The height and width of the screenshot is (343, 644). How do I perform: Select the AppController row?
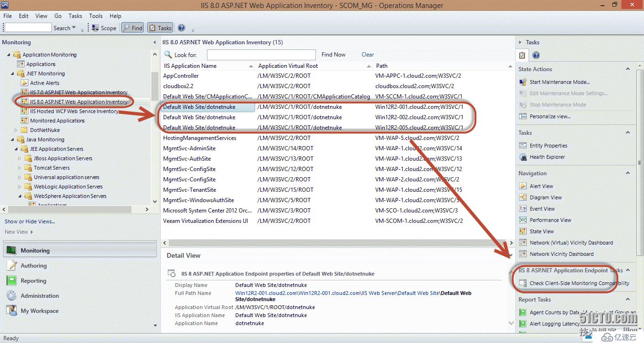click(337, 76)
